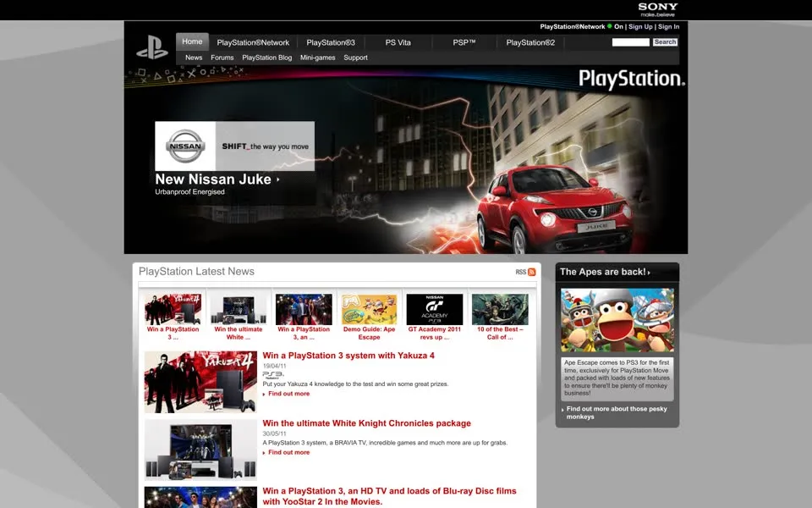The height and width of the screenshot is (508, 812).
Task: Click the Sony logo at top
Action: tap(658, 8)
